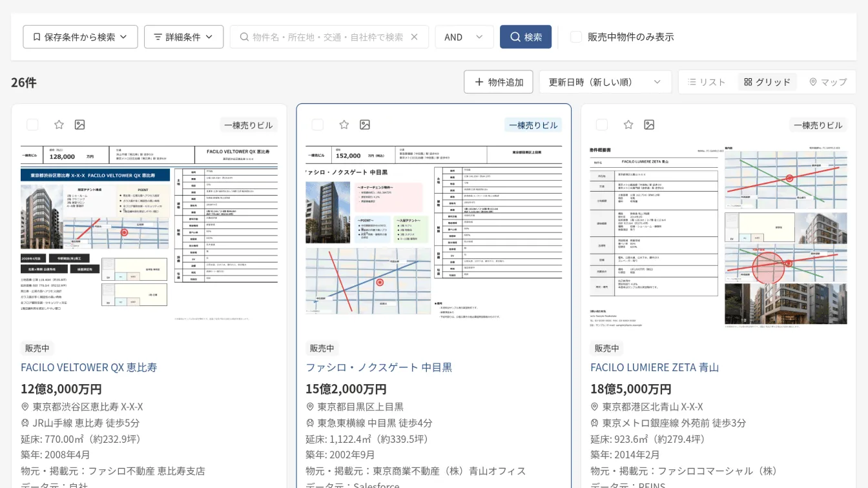
Task: Click 販売中 badge on VELTOWER card
Action: 37,348
